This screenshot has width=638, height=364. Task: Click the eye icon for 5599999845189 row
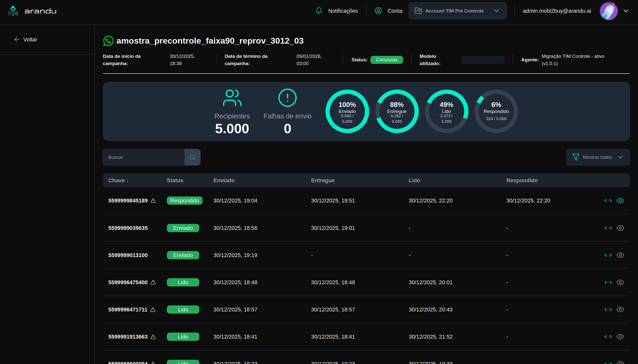coord(620,201)
